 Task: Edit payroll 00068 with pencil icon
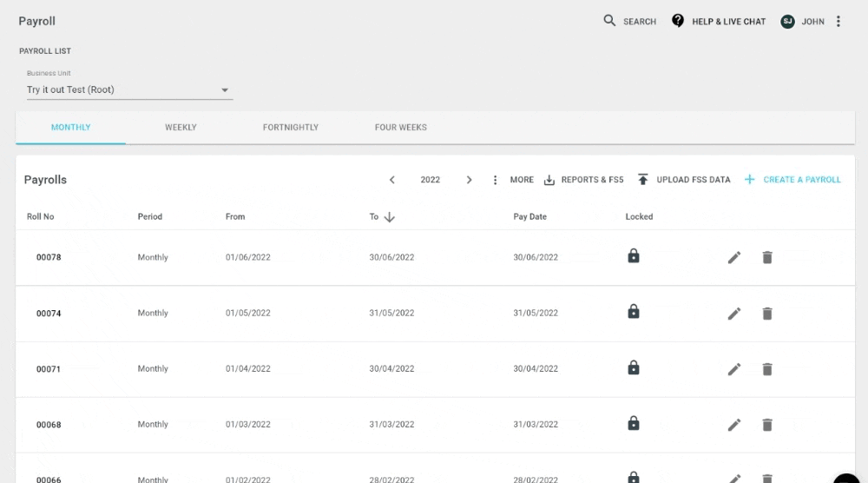click(734, 425)
